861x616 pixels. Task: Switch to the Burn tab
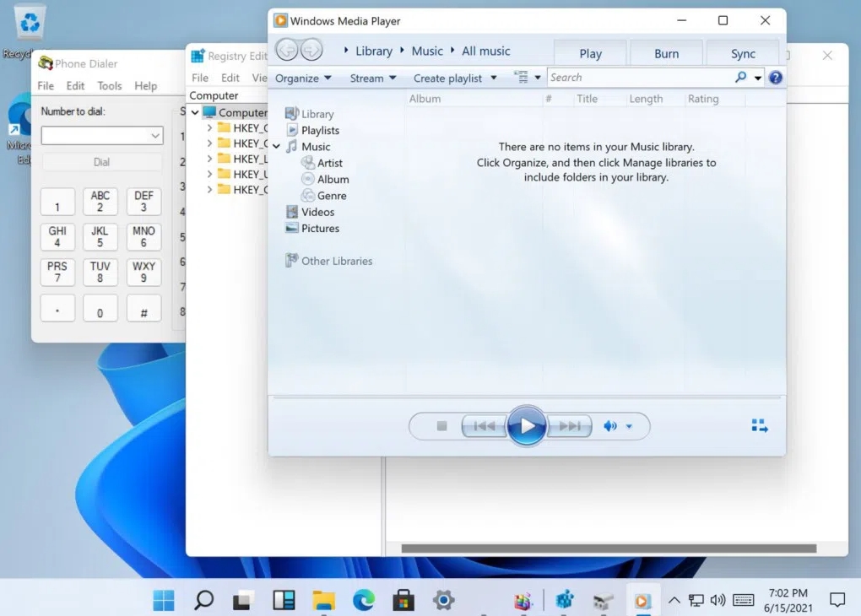[666, 53]
